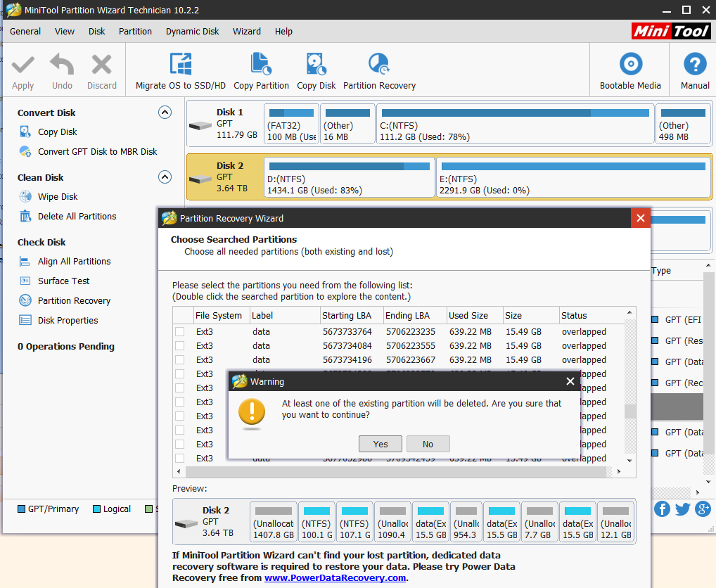Close the Partition Recovery Wizard
This screenshot has height=588, width=716.
pyautogui.click(x=641, y=218)
